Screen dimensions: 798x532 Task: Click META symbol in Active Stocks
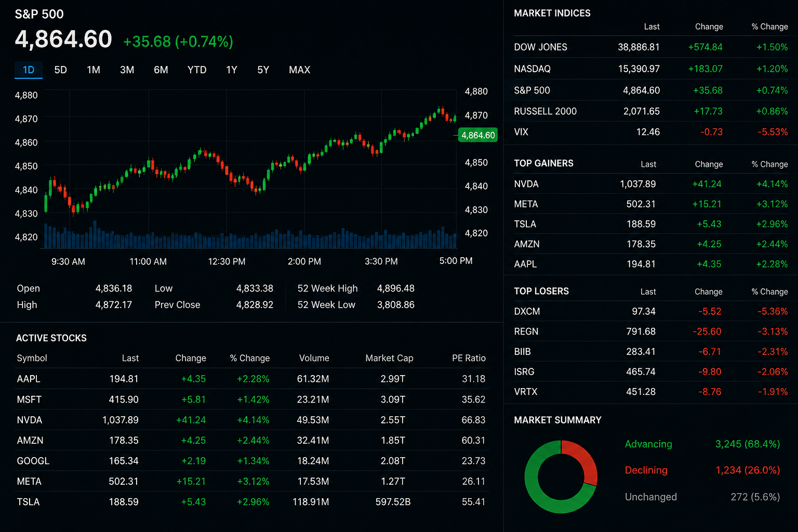(x=29, y=481)
